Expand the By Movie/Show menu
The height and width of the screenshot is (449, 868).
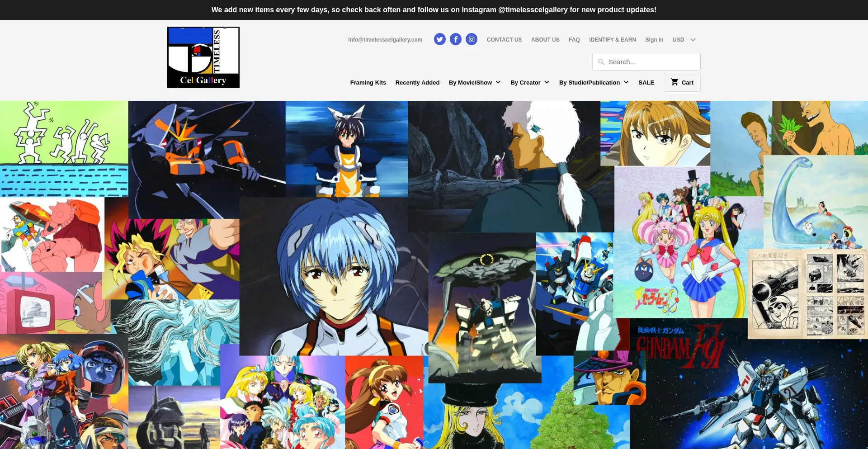(x=474, y=82)
